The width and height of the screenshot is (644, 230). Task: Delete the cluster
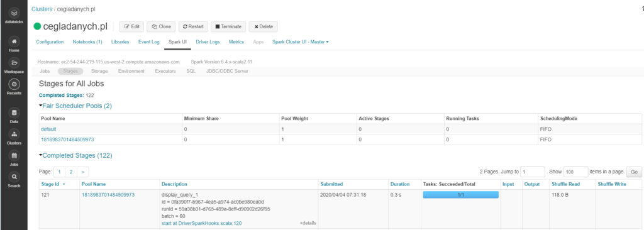(264, 26)
